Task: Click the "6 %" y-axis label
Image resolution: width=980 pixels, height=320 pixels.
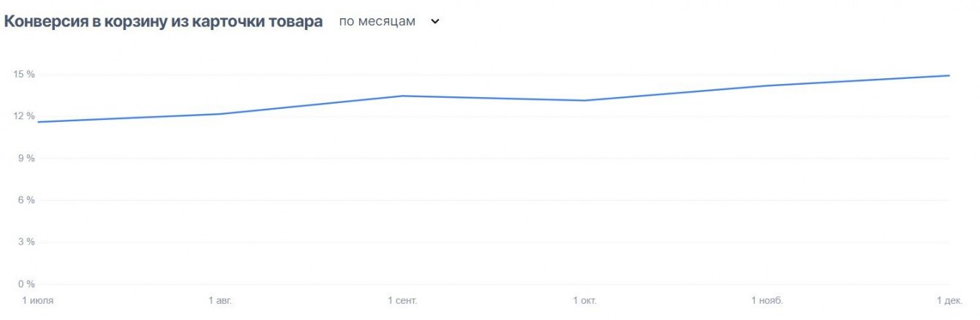Action: [x=26, y=200]
